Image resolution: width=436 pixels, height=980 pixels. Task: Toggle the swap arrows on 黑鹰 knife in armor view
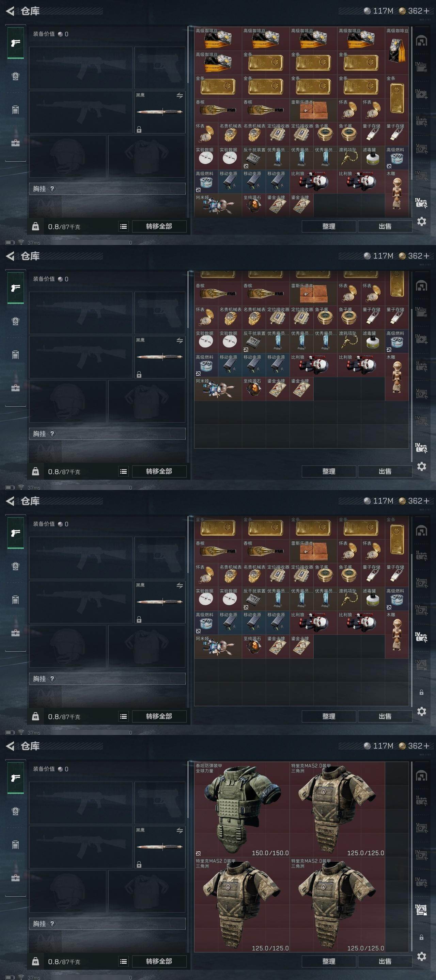tap(180, 831)
